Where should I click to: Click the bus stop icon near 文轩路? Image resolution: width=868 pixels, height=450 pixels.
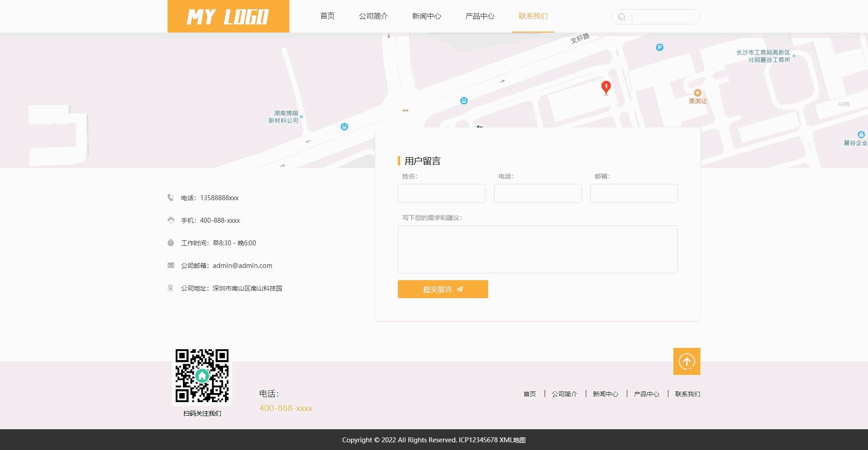click(464, 101)
